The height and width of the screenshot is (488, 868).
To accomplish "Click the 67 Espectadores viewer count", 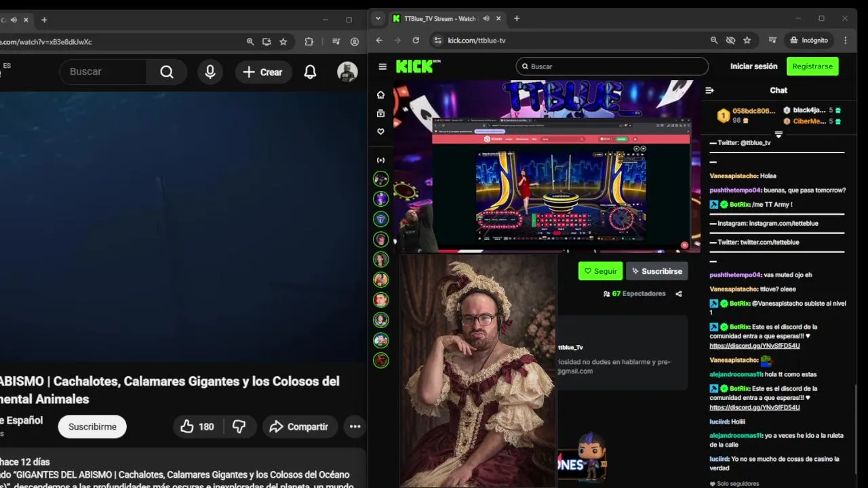I will (x=634, y=293).
